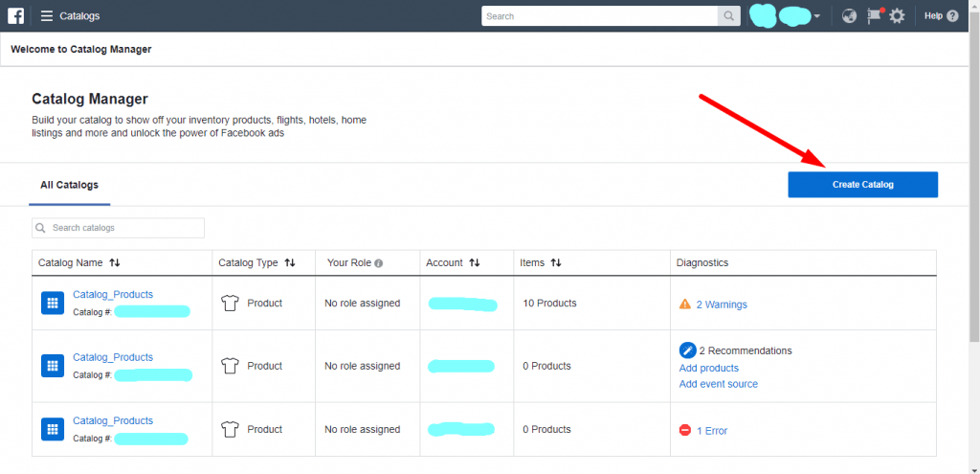Click the Help question mark icon

point(952,16)
